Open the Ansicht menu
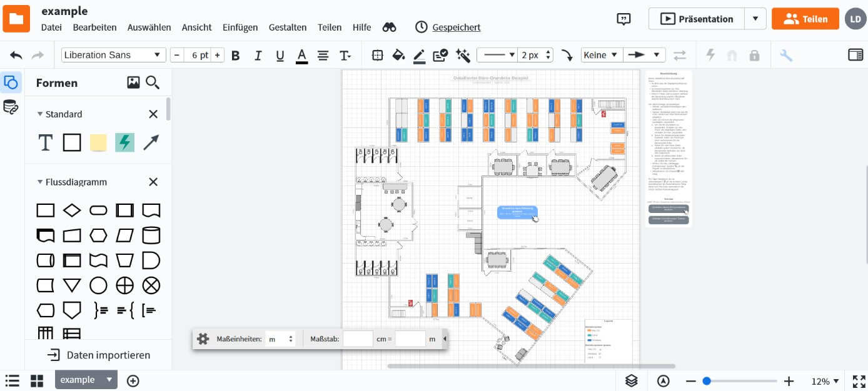This screenshot has width=868, height=391. tap(196, 27)
